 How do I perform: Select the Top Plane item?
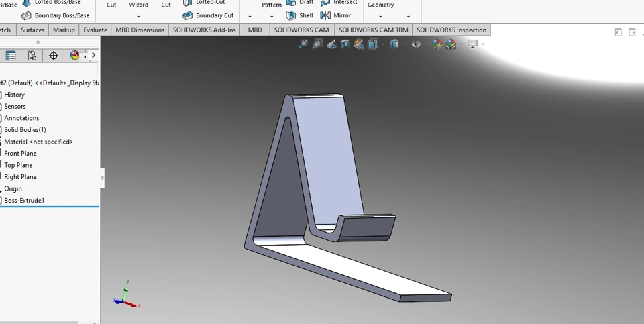point(18,165)
